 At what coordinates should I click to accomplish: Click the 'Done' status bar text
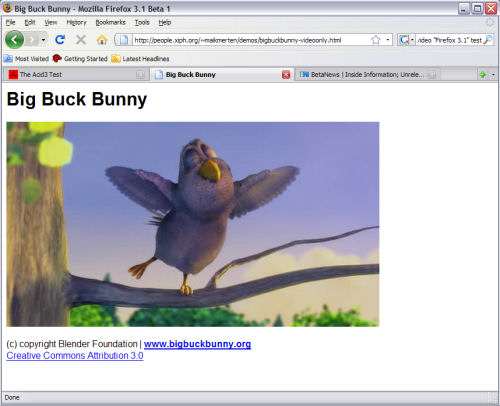pyautogui.click(x=12, y=398)
